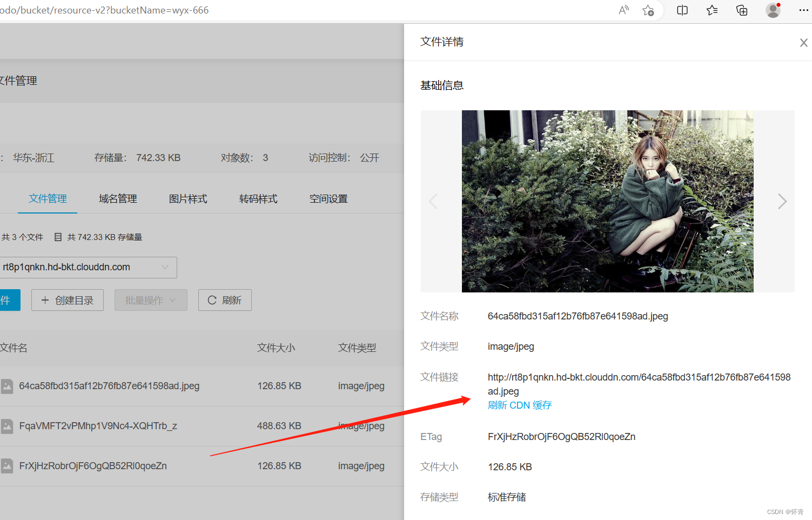Click the browser Read aloud icon

coord(623,10)
